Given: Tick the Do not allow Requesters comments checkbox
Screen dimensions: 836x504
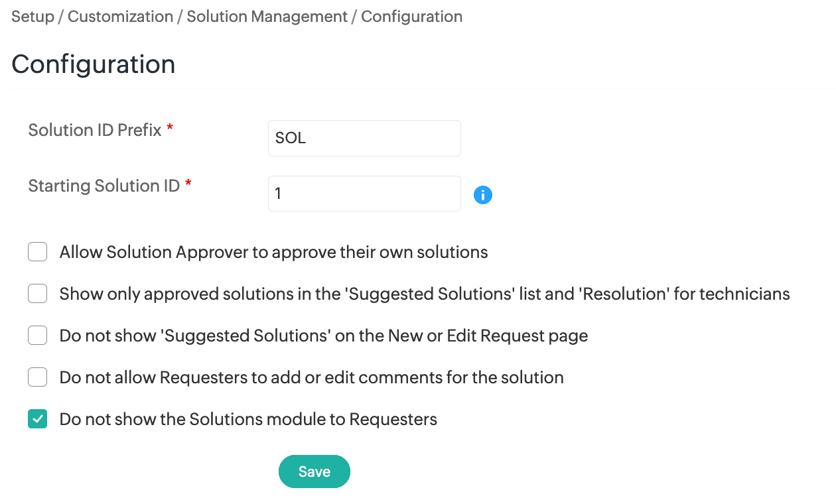Looking at the screenshot, I should click(x=38, y=377).
